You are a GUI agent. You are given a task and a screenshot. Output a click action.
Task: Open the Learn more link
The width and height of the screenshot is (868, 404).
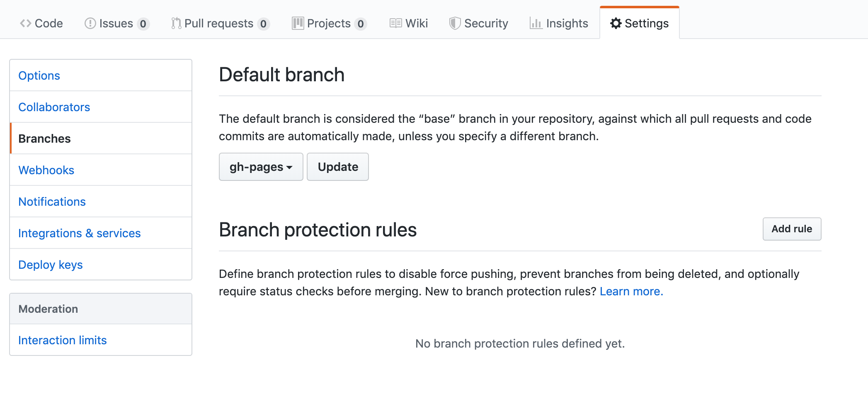630,291
